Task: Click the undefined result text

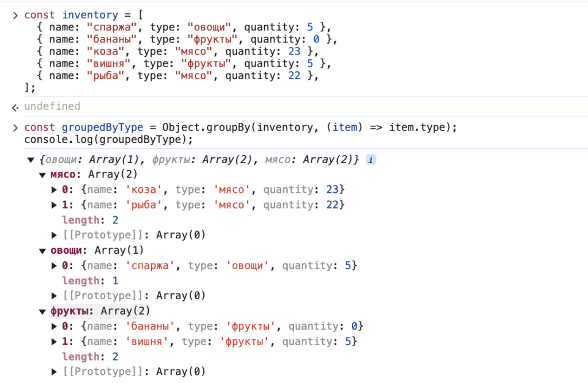Action: pos(52,106)
